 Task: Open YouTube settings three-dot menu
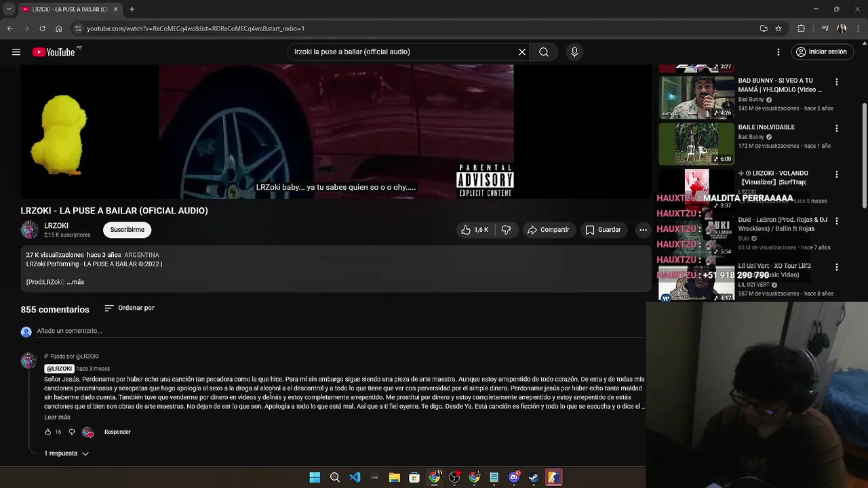coord(778,52)
